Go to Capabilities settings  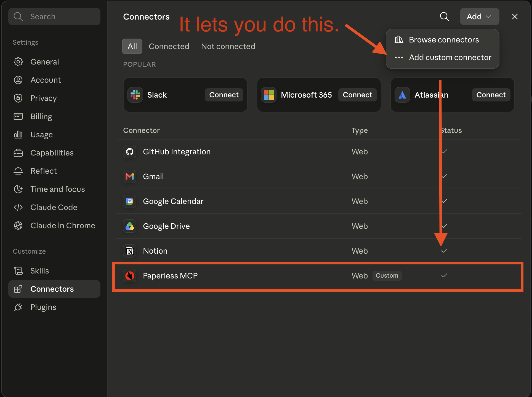[x=54, y=153]
